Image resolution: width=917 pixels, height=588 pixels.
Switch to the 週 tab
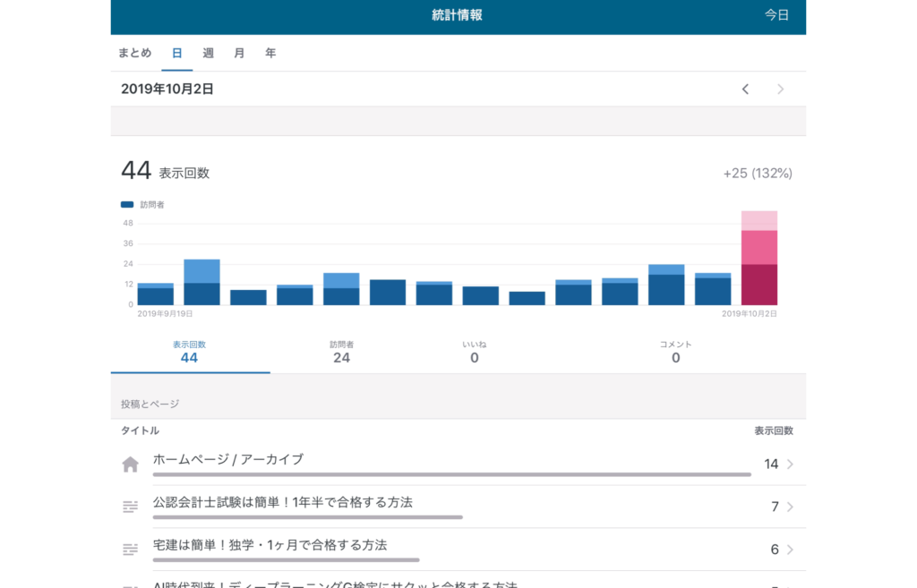click(x=209, y=53)
